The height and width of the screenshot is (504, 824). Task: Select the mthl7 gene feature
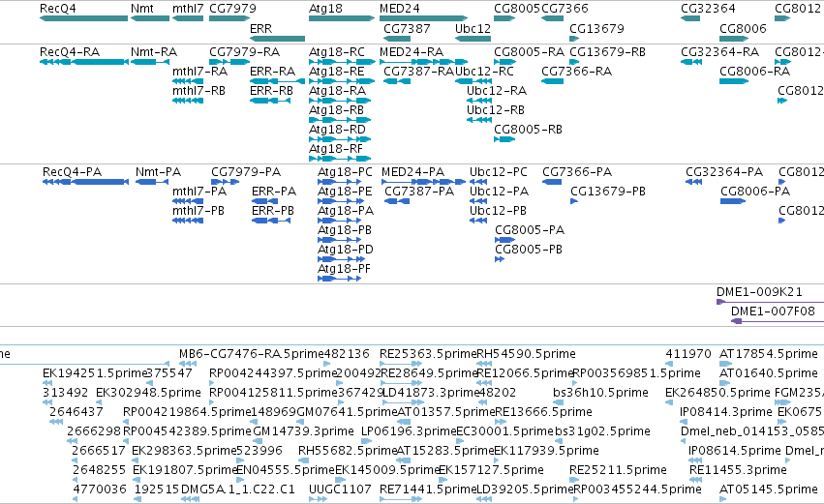pos(188,18)
